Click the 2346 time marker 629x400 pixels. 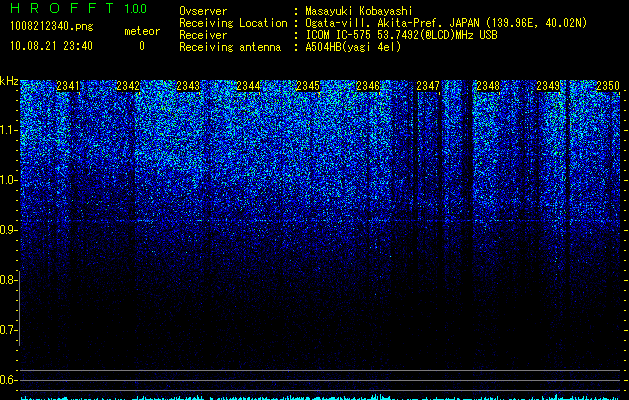pyautogui.click(x=368, y=86)
